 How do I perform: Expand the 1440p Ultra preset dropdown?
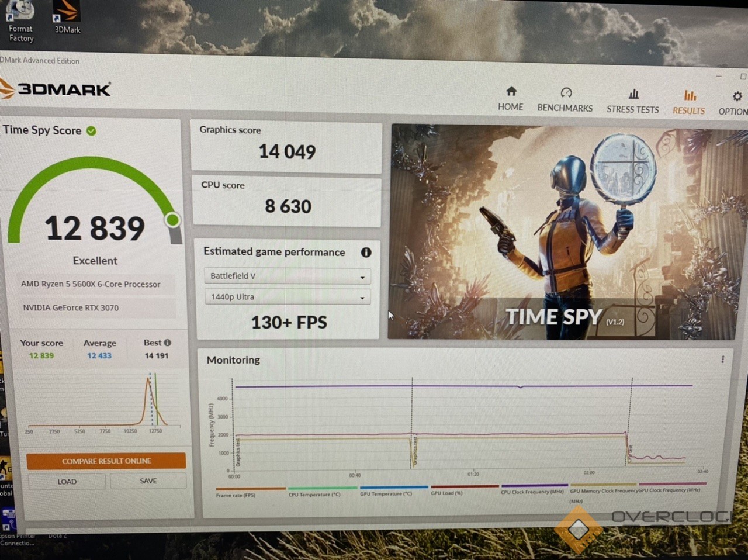tap(287, 297)
